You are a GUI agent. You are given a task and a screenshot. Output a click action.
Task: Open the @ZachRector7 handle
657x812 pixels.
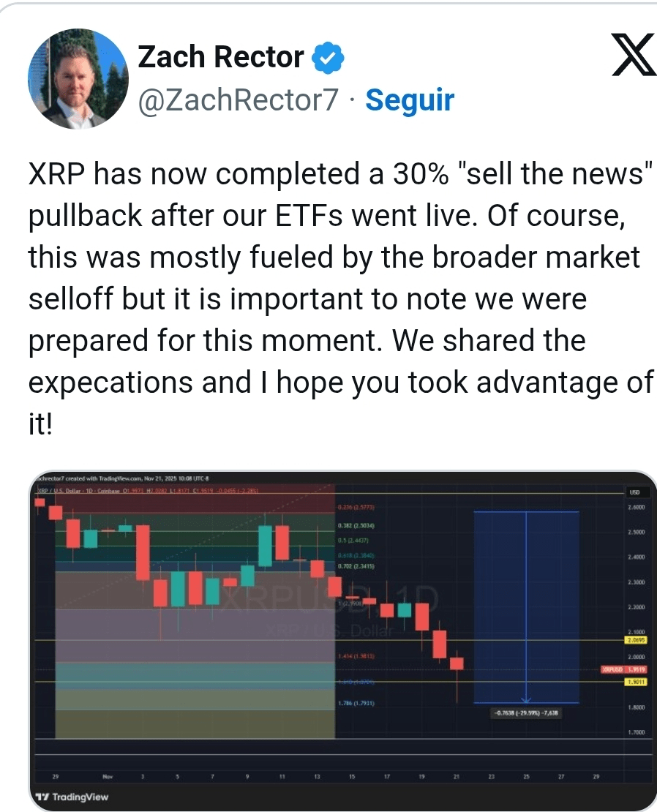(x=239, y=100)
